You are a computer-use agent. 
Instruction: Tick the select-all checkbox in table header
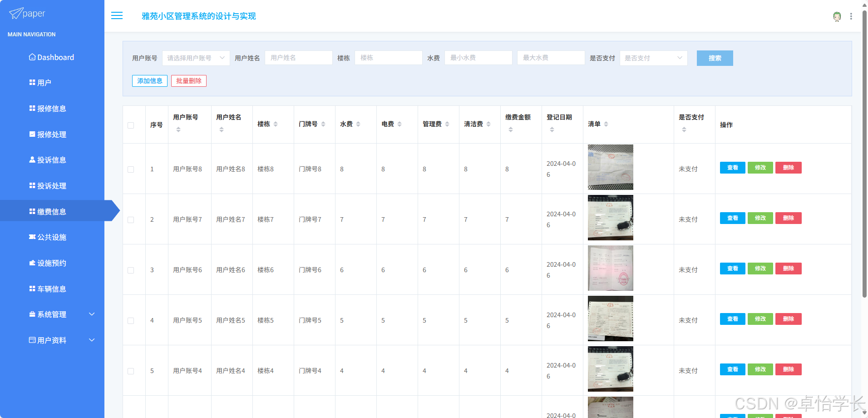point(131,125)
